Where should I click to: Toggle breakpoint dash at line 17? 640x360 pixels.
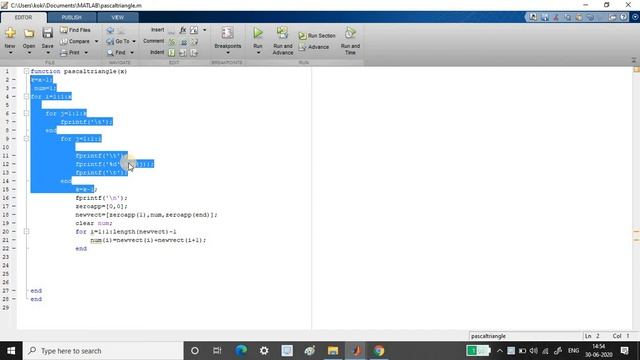pos(14,206)
